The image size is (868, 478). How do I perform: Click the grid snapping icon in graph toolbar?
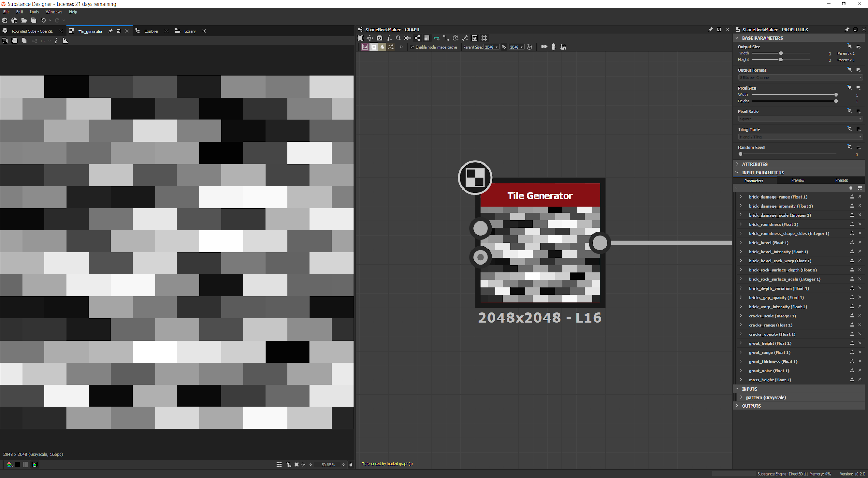click(x=484, y=38)
